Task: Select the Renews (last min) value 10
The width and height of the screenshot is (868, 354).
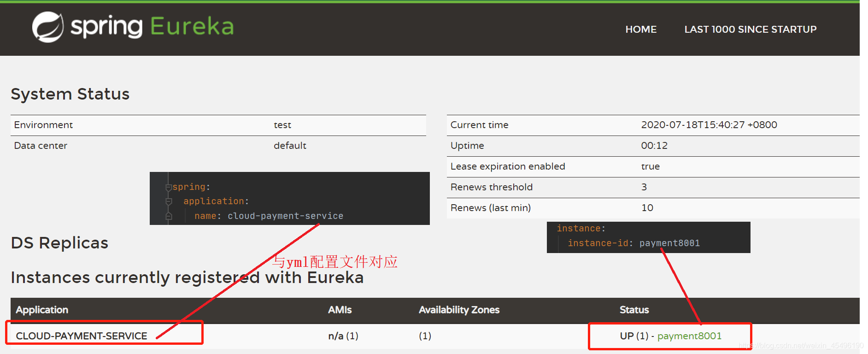Action: 647,208
